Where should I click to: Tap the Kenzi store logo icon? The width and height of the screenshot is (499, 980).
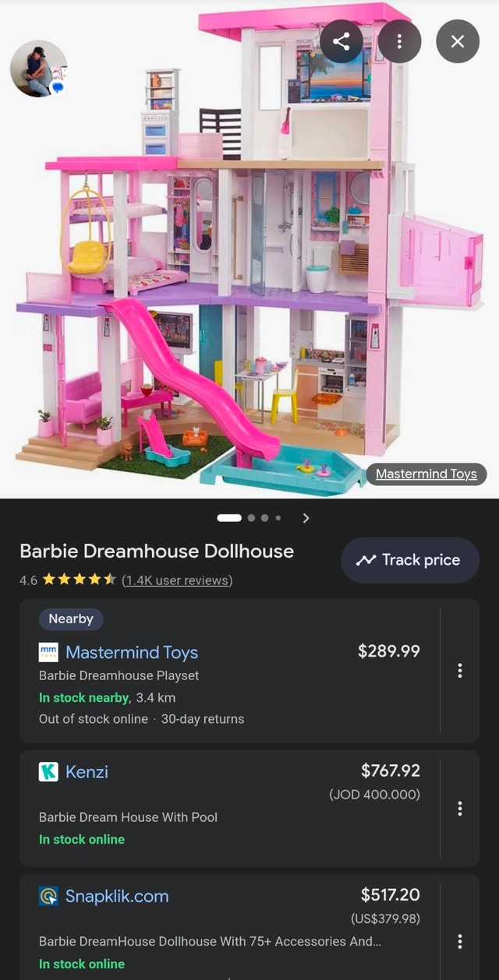tap(48, 772)
